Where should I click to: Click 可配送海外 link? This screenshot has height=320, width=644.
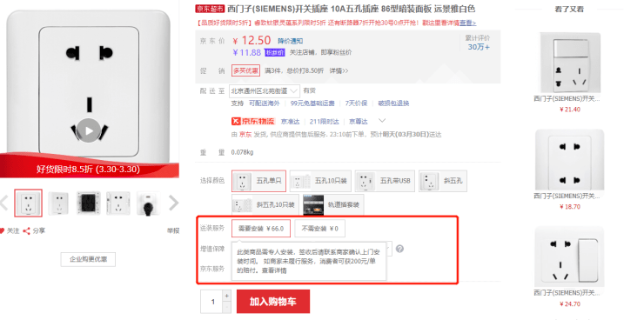click(264, 103)
